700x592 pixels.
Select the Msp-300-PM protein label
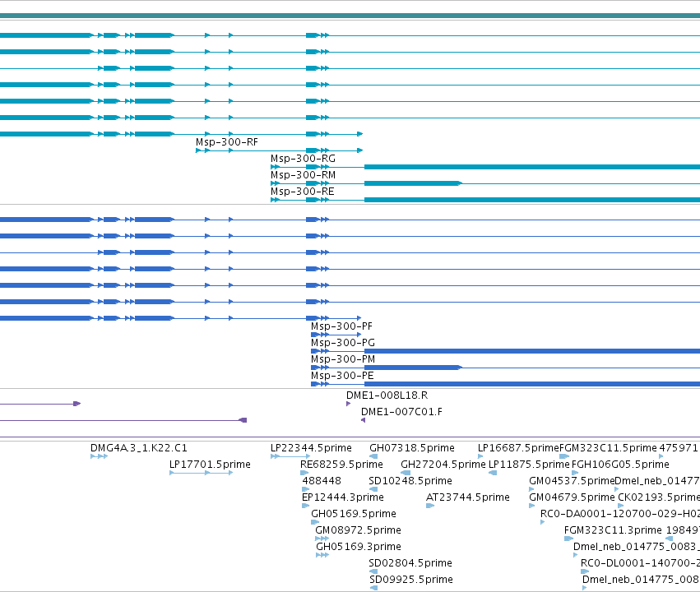click(343, 359)
